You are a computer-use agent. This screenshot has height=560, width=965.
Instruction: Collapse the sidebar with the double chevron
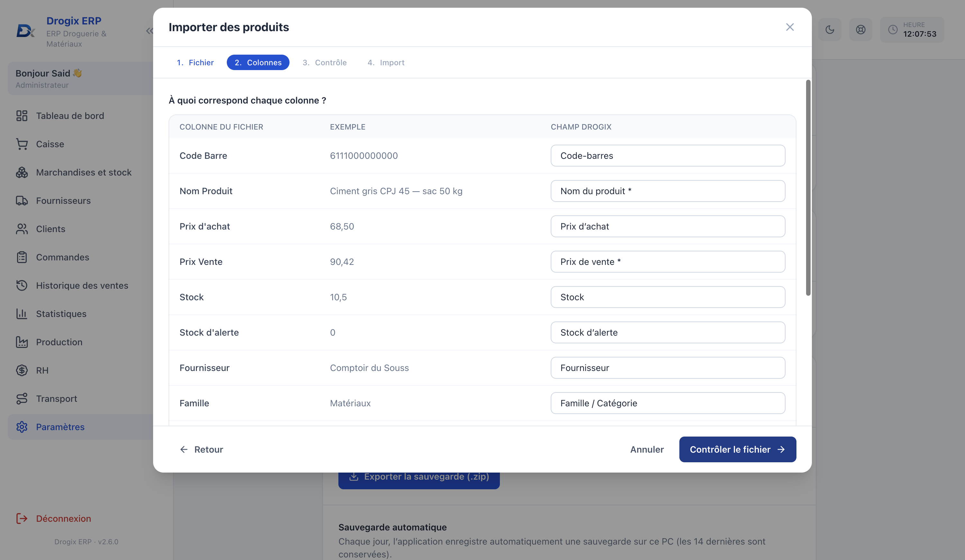149,31
